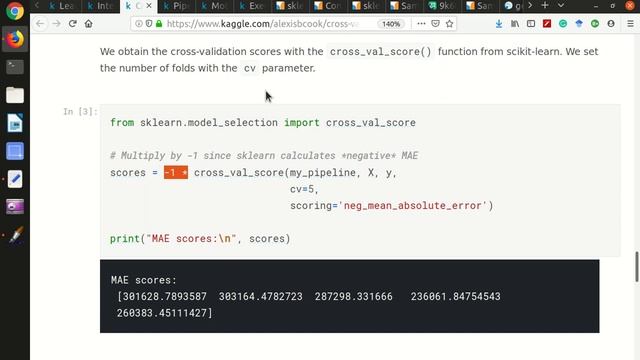640x360 pixels.
Task: Switch to the second 'skle' tab
Action: pyautogui.click(x=366, y=6)
